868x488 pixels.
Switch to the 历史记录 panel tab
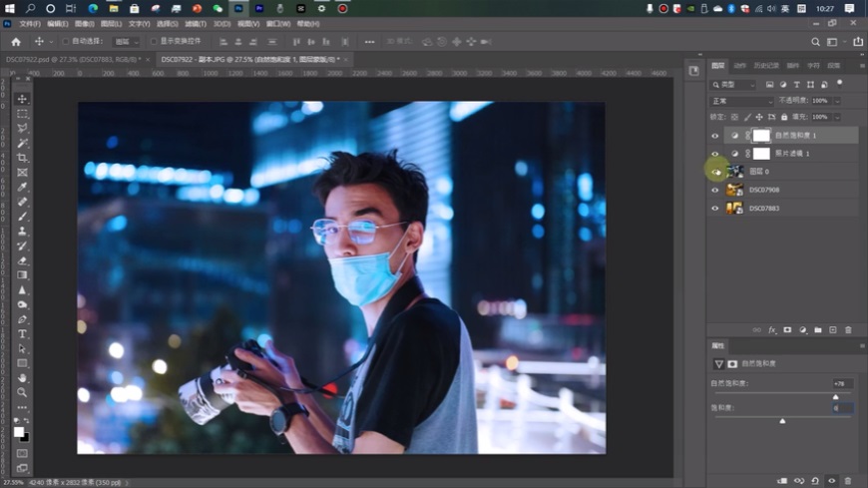pos(766,65)
